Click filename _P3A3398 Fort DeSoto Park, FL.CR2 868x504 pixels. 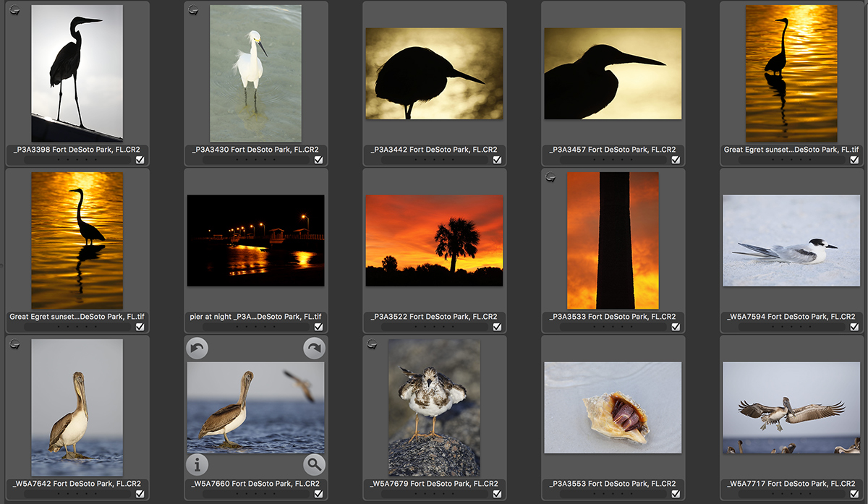point(77,150)
